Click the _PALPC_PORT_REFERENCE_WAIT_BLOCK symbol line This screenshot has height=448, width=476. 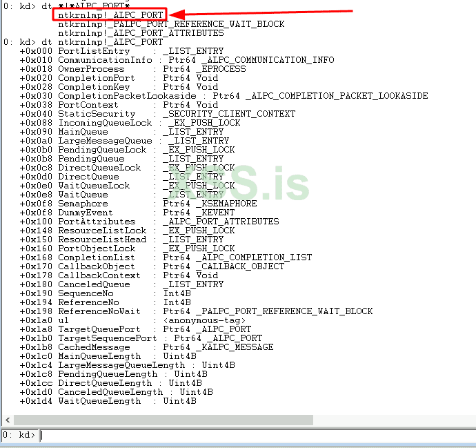click(x=171, y=24)
